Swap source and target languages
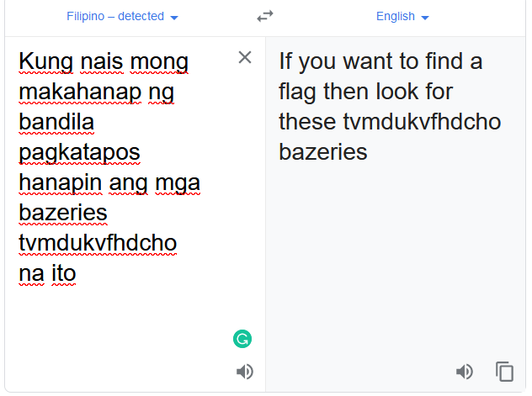This screenshot has height=396, width=532. 265,16
